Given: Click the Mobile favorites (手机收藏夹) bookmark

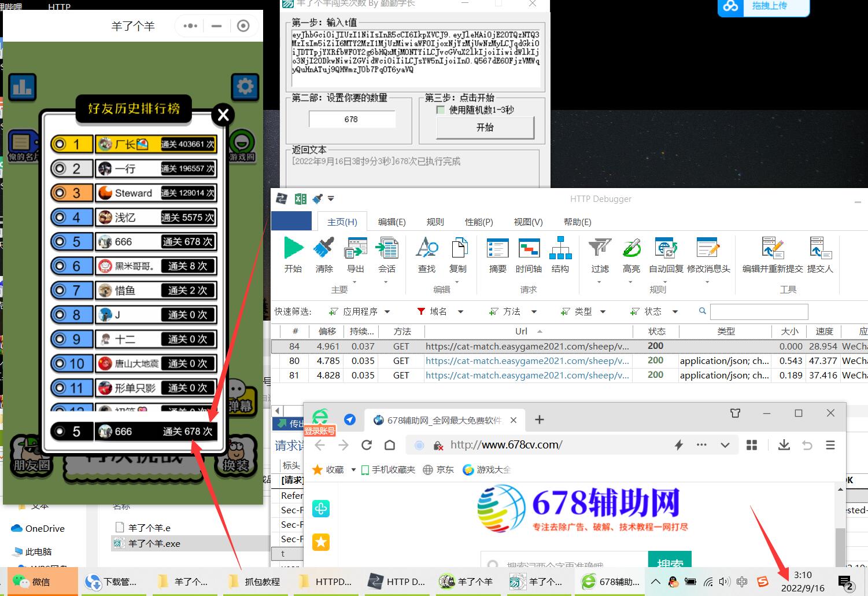Looking at the screenshot, I should tap(388, 470).
